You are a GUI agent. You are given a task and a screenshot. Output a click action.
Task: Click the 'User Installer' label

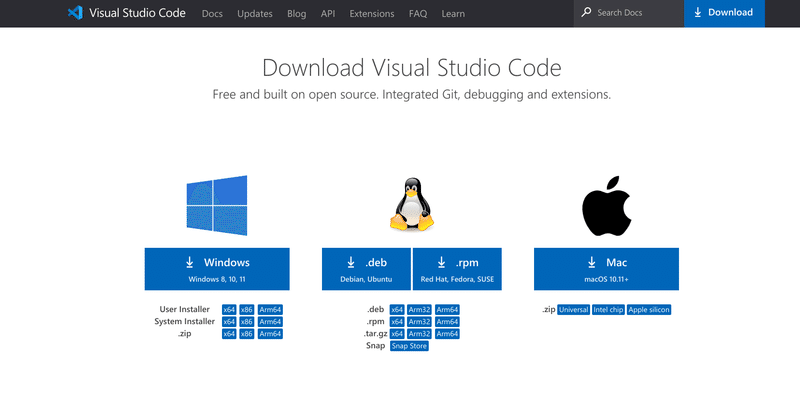pos(185,309)
